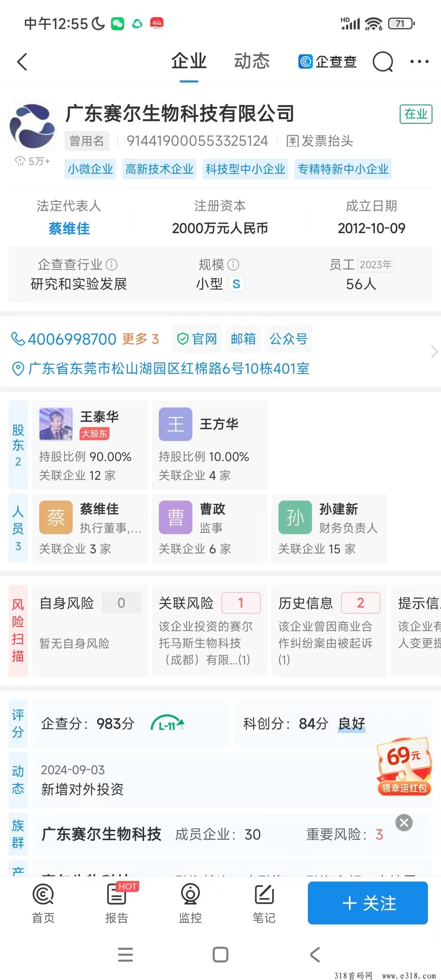441x980 pixels.
Task: Tap 王泰华 shareholder photo
Action: click(56, 424)
